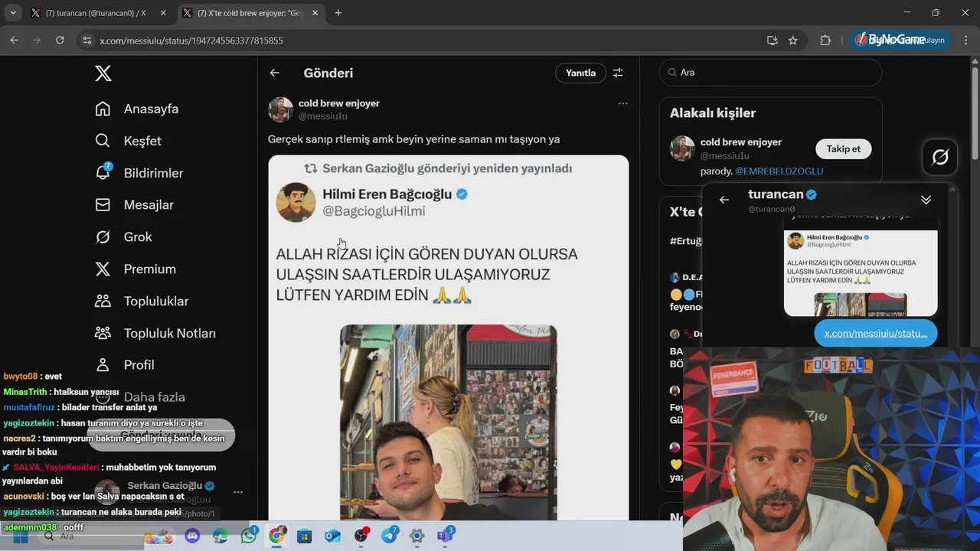Open @EMREBELOZOGLU mention link
980x551 pixels.
779,171
